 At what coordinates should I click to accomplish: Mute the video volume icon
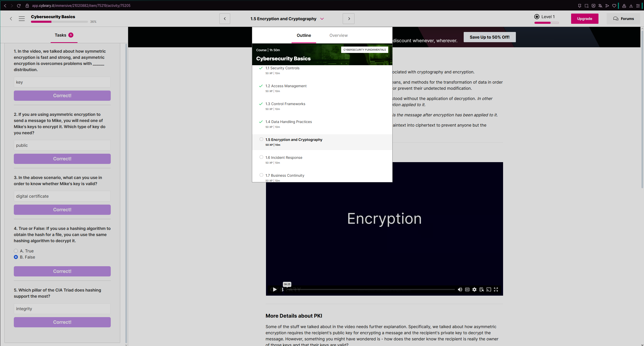coord(460,289)
